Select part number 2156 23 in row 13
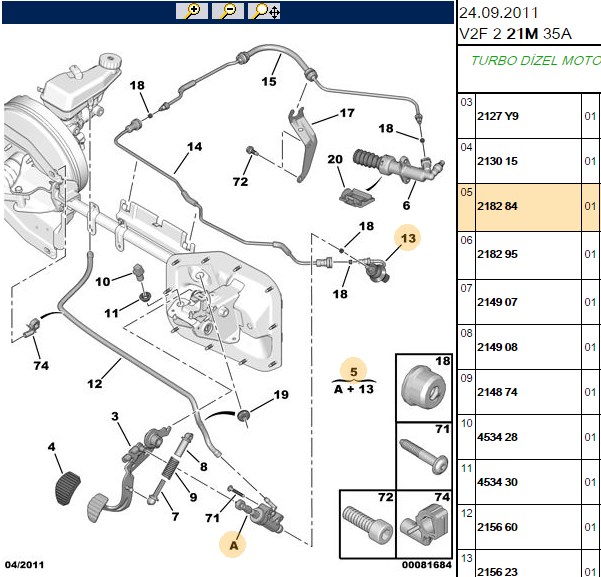Image resolution: width=601 pixels, height=577 pixels. click(497, 572)
